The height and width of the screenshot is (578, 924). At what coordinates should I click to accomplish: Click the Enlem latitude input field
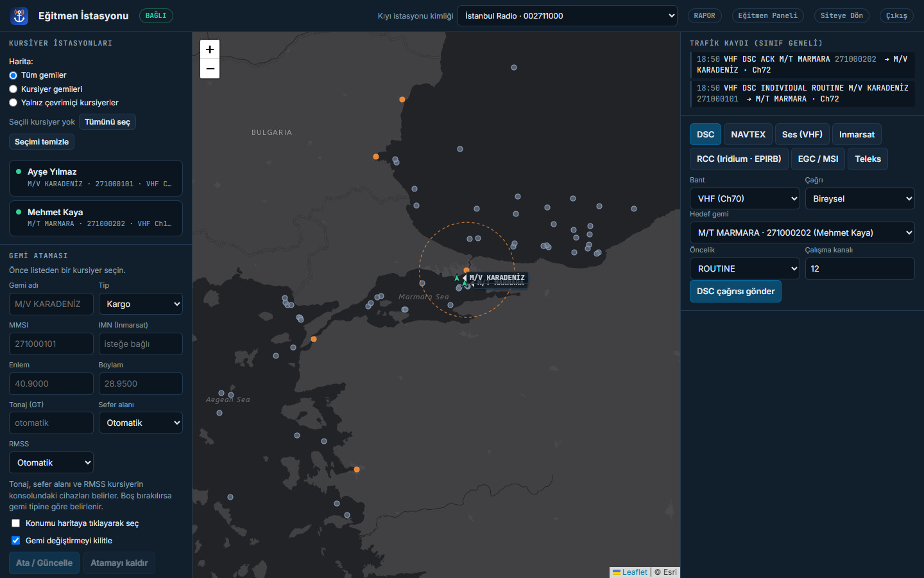point(51,383)
